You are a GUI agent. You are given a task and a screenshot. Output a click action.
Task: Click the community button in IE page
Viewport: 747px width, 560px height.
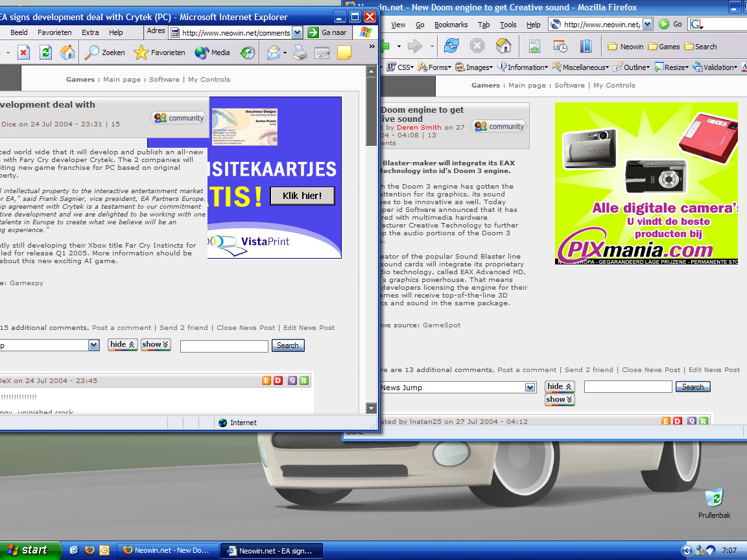(x=179, y=117)
